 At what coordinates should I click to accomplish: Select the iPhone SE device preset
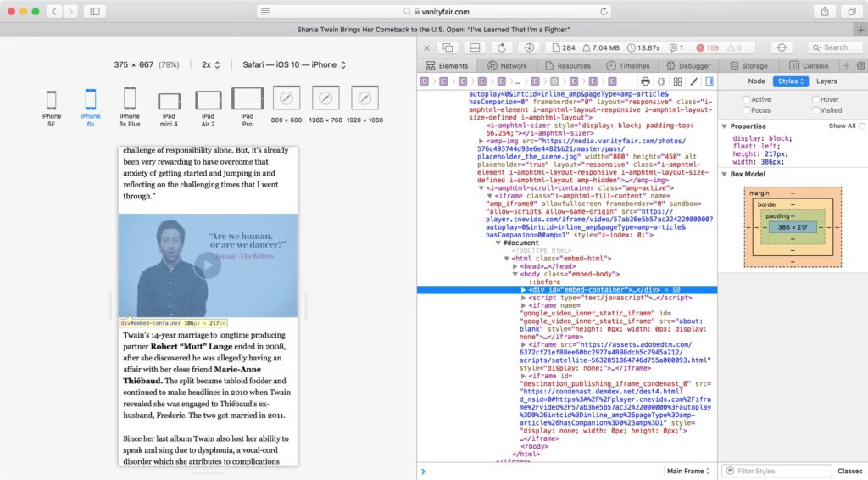(51, 101)
